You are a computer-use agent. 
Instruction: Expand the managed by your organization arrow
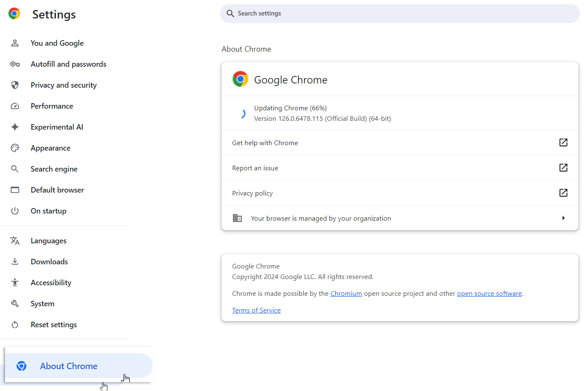tap(563, 218)
